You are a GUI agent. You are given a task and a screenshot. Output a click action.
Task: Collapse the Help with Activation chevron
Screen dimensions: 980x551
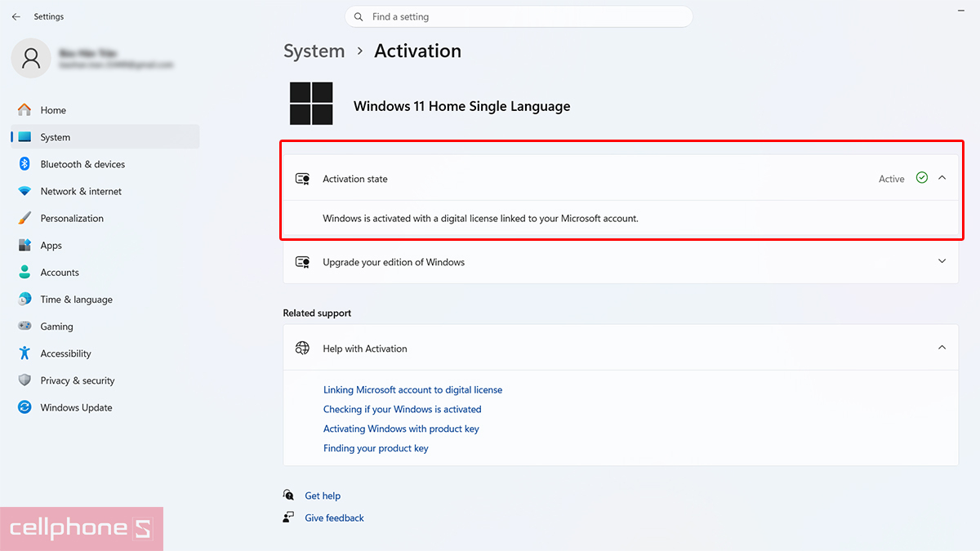(942, 348)
